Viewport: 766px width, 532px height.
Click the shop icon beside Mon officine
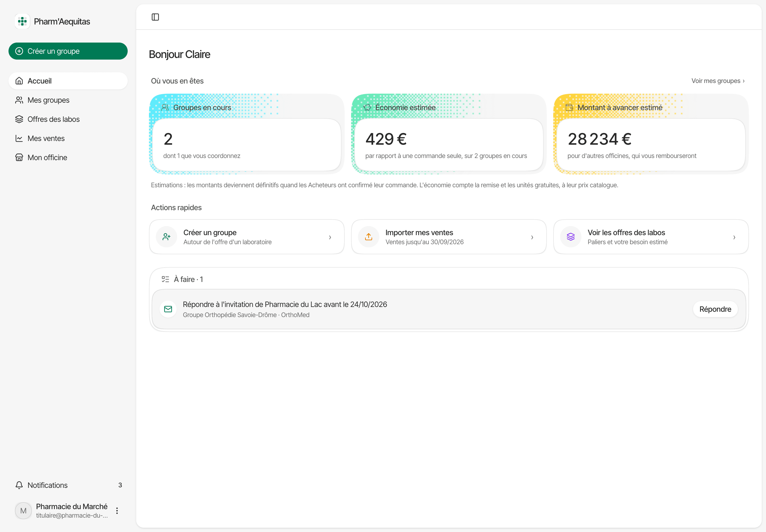pyautogui.click(x=19, y=157)
